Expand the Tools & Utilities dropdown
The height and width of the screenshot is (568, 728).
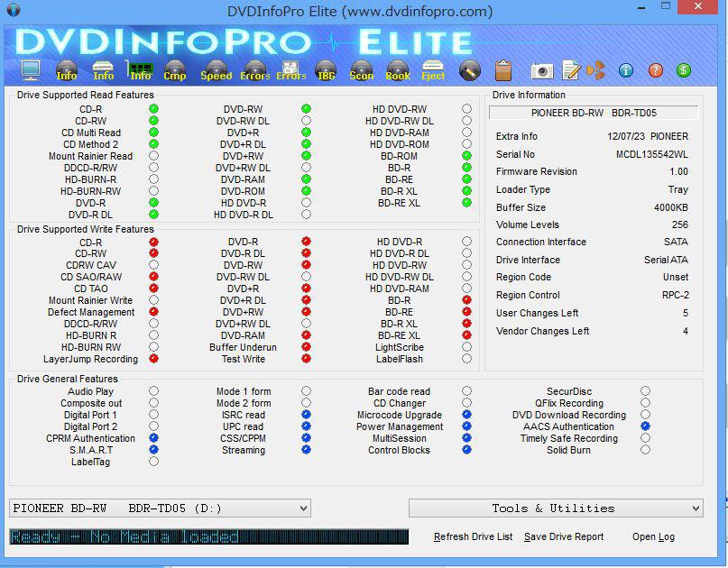point(556,508)
